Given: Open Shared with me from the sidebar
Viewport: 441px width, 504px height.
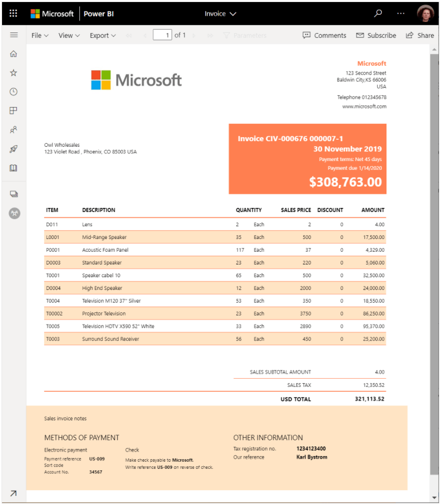Looking at the screenshot, I should pos(14,129).
